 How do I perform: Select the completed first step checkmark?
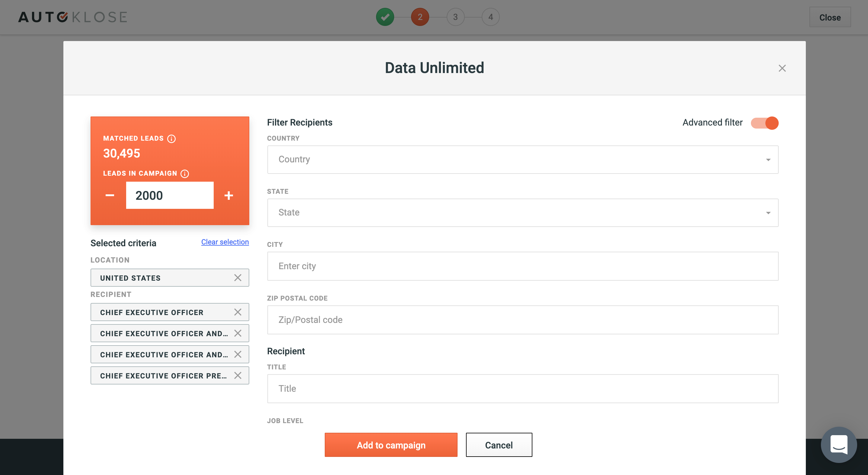[385, 17]
